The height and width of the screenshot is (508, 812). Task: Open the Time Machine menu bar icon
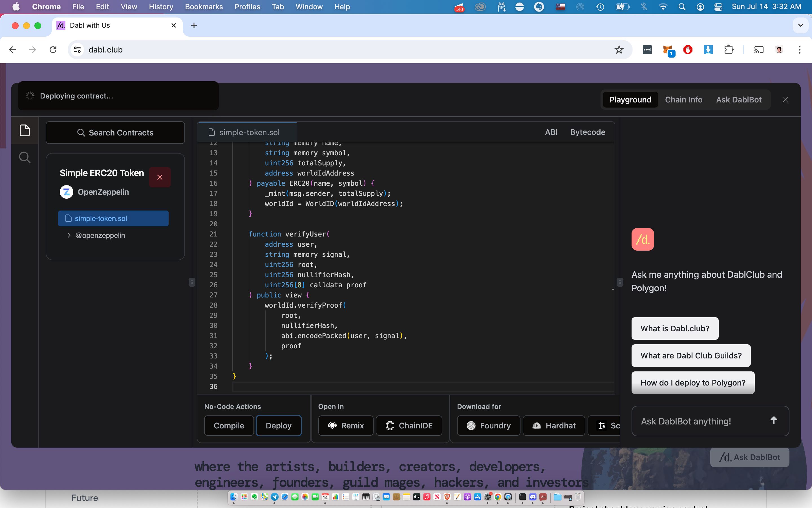[600, 7]
